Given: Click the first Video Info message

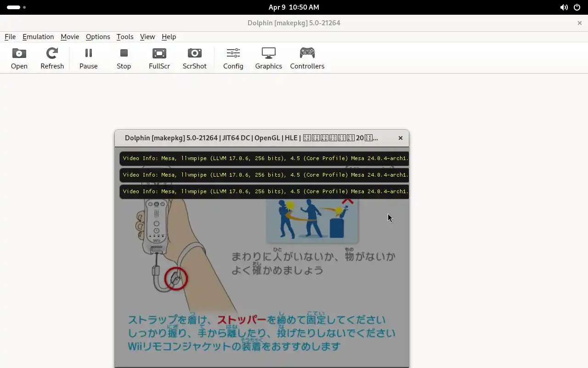Looking at the screenshot, I should click(x=264, y=158).
